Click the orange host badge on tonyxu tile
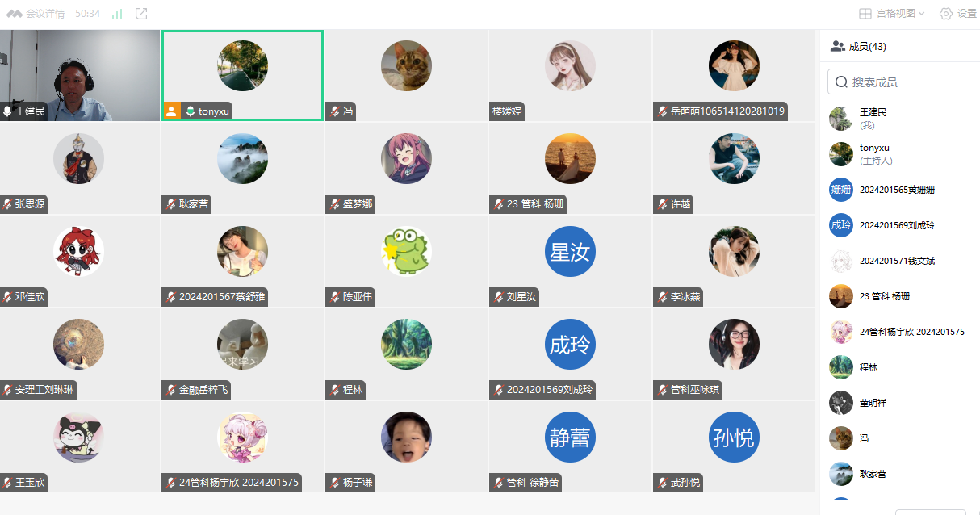The height and width of the screenshot is (515, 980). [171, 111]
